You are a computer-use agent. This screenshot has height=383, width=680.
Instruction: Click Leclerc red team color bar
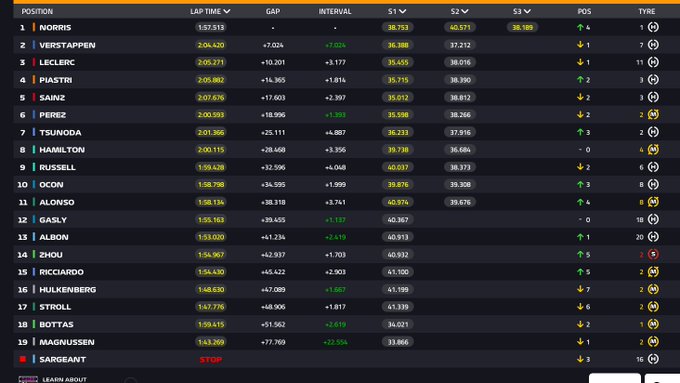point(33,62)
